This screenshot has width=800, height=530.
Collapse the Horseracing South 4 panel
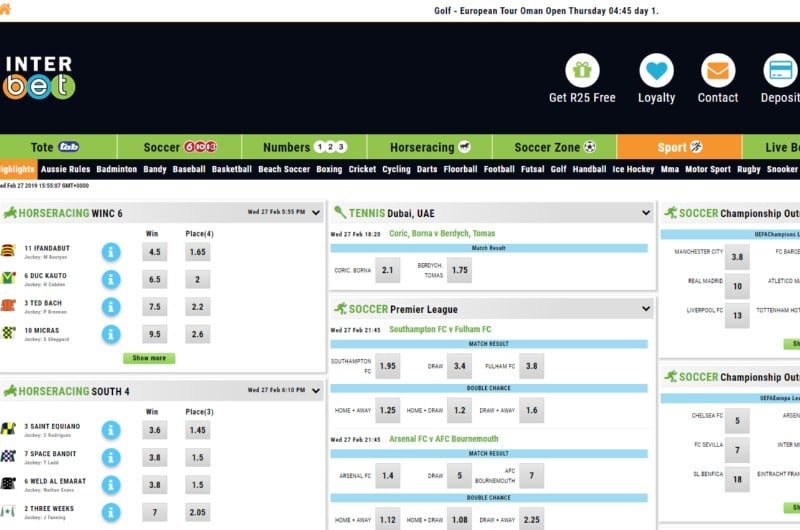pos(316,391)
